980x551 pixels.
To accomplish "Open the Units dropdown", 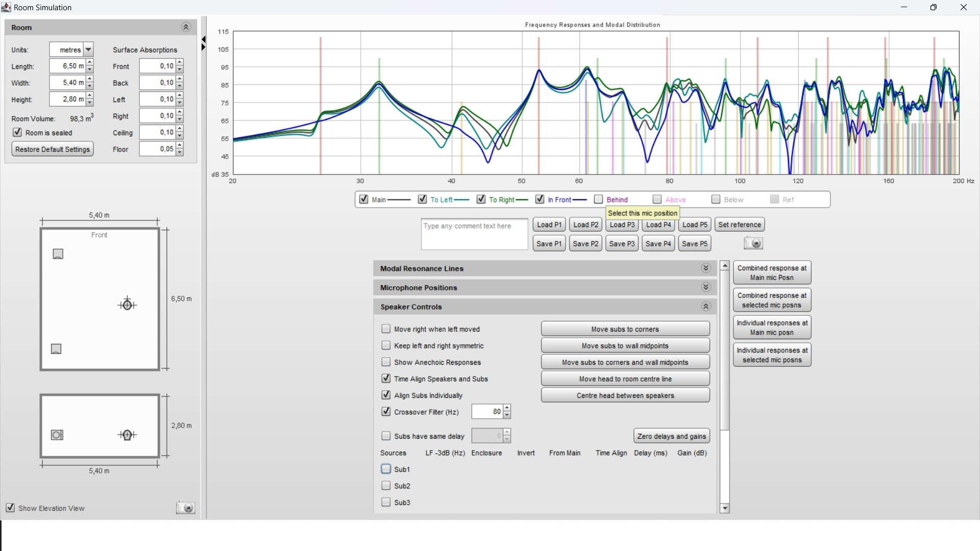I will pyautogui.click(x=88, y=49).
